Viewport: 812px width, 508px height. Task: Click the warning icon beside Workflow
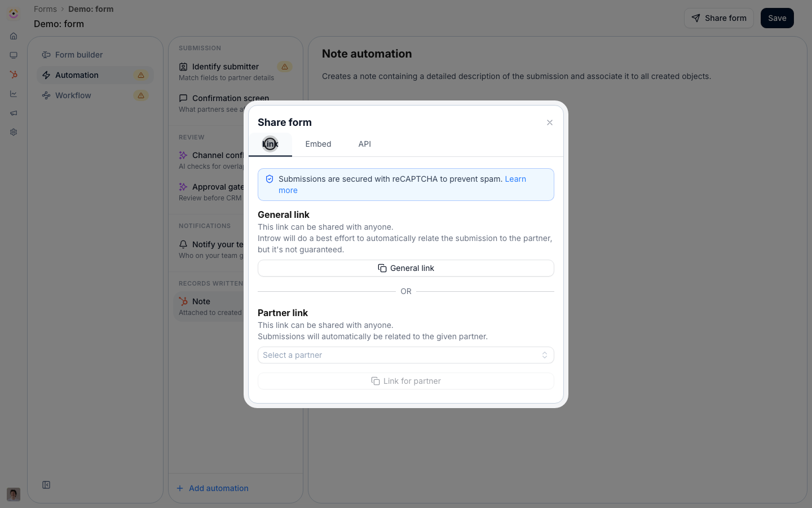point(141,95)
